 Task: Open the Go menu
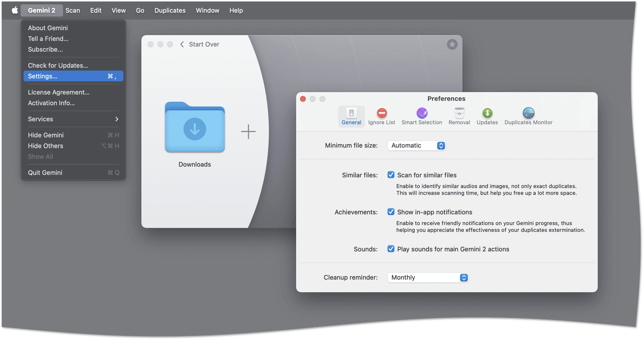[x=140, y=11]
